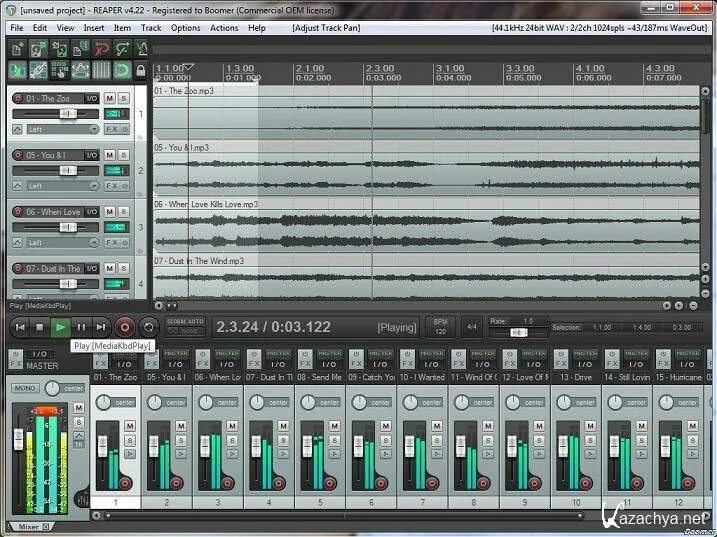Click the 06 - When Love Kills Love.mp3 item
This screenshot has width=717, height=537.
(x=426, y=226)
